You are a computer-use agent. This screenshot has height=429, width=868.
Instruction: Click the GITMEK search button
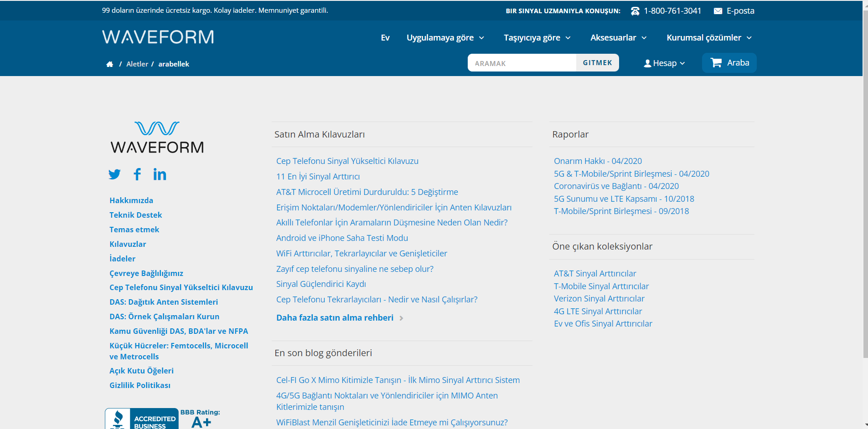coord(597,63)
